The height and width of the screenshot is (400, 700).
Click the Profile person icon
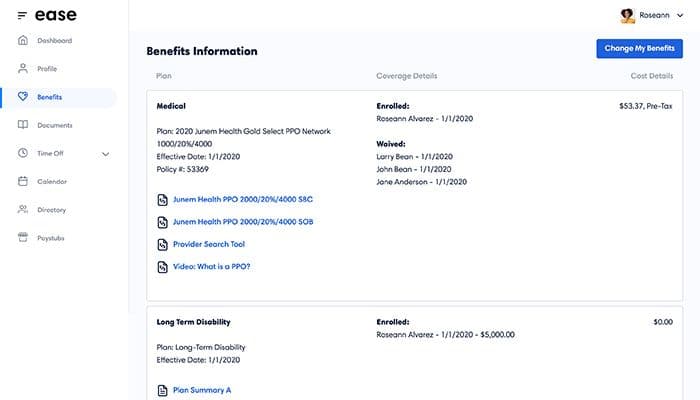(22, 69)
